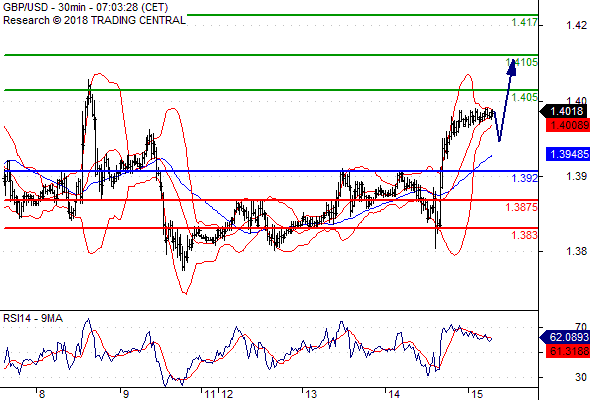Click the 1.38 price axis tick

[x=576, y=251]
